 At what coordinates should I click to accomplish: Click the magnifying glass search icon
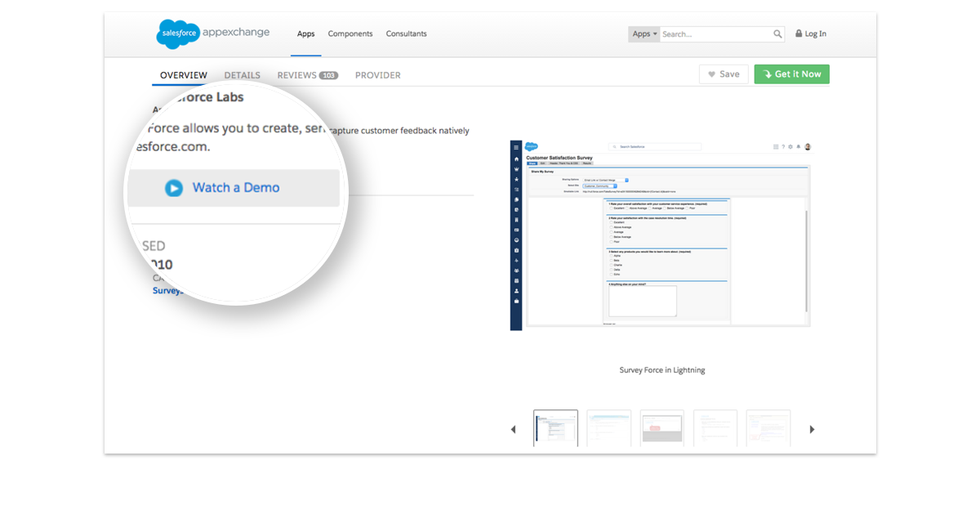pyautogui.click(x=778, y=34)
